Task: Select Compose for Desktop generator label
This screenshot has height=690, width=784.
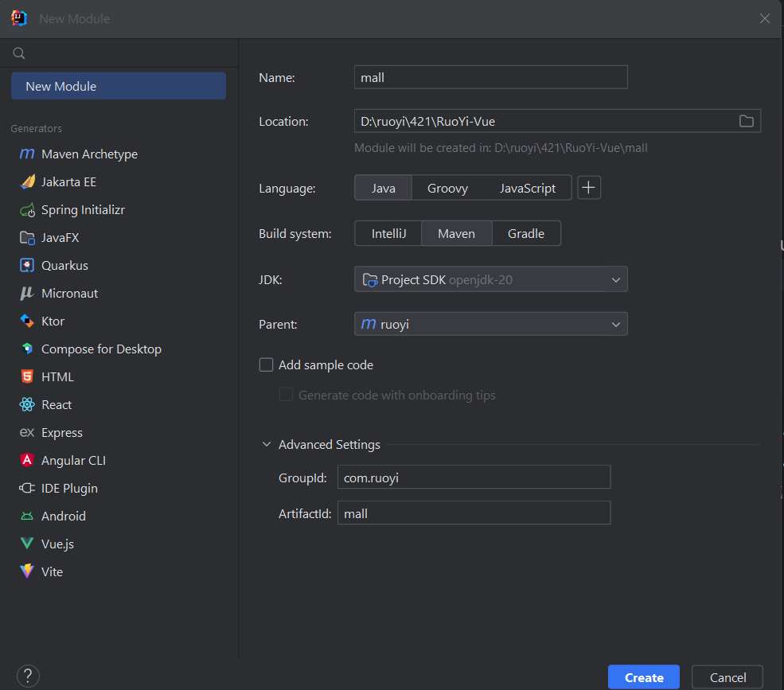Action: point(102,349)
